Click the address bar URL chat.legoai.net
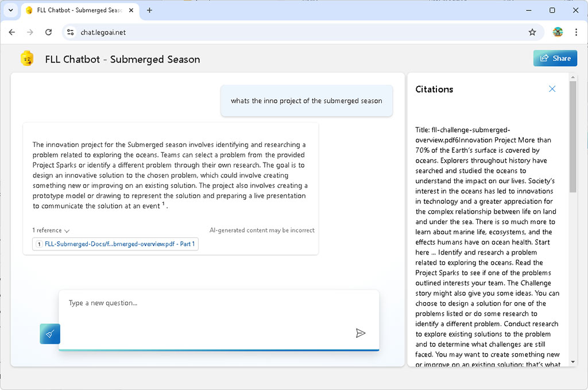 [x=103, y=32]
